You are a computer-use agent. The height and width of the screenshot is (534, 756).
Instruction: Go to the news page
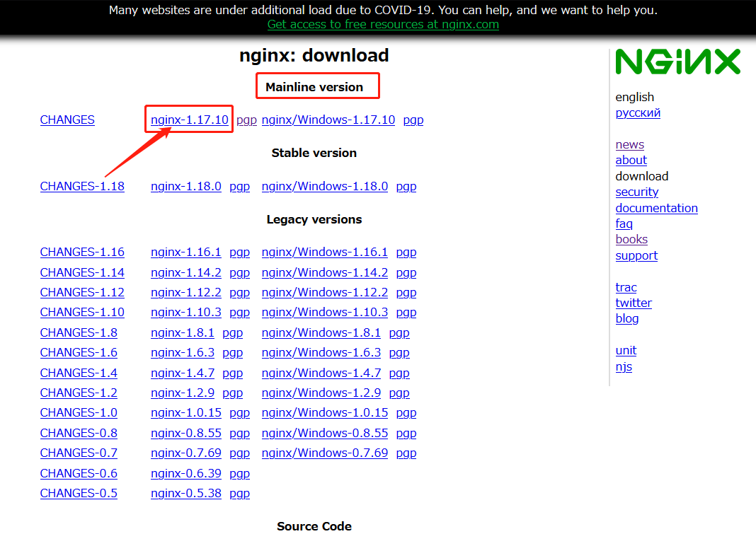click(x=629, y=145)
